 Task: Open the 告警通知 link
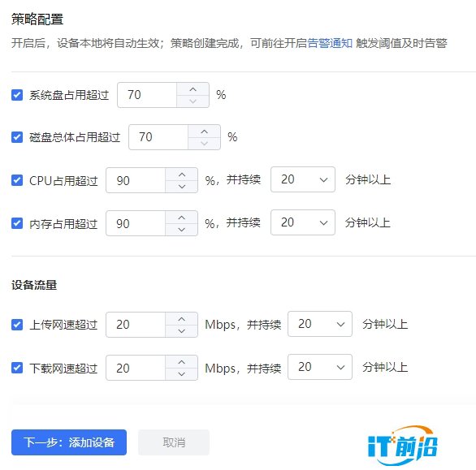pos(330,43)
